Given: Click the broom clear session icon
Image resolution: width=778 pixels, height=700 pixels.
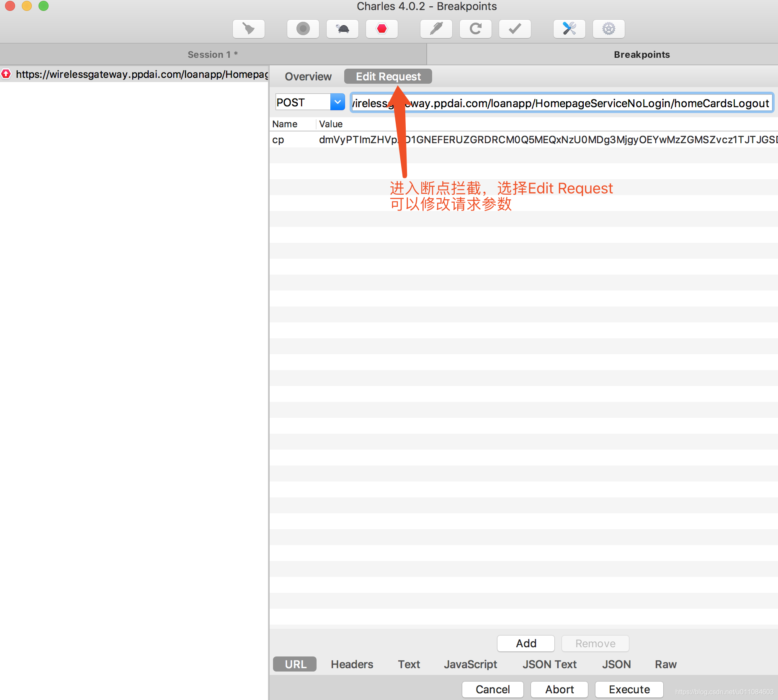Looking at the screenshot, I should [249, 29].
